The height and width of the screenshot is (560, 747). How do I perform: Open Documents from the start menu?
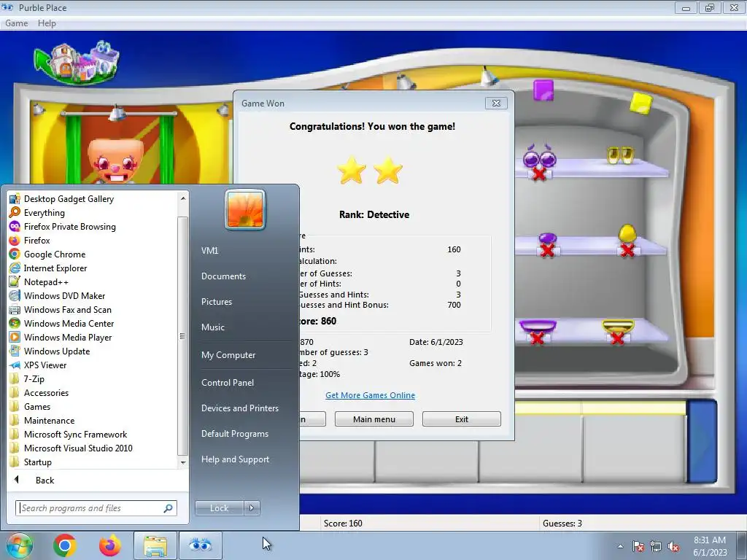[x=223, y=276]
